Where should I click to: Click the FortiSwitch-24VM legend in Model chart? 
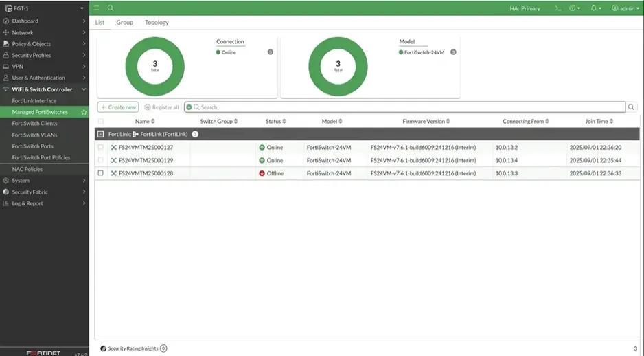tap(422, 52)
